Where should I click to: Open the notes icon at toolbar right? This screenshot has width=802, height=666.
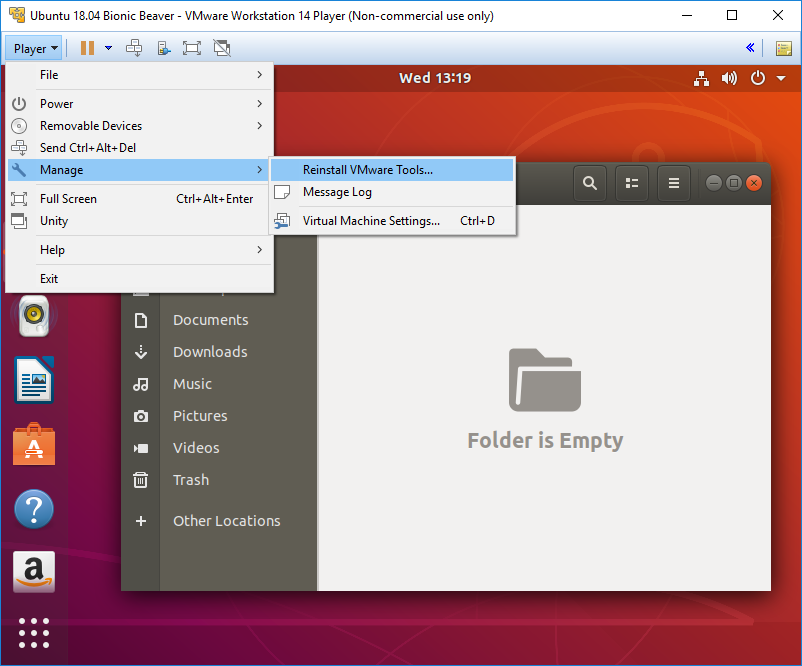pos(784,48)
